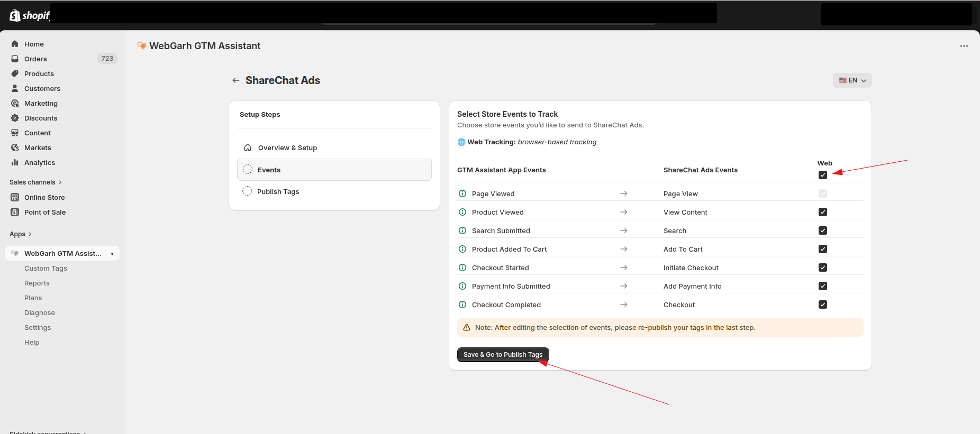Image resolution: width=980 pixels, height=434 pixels.
Task: Click the 'Page Viewed' event name
Action: pyautogui.click(x=493, y=194)
